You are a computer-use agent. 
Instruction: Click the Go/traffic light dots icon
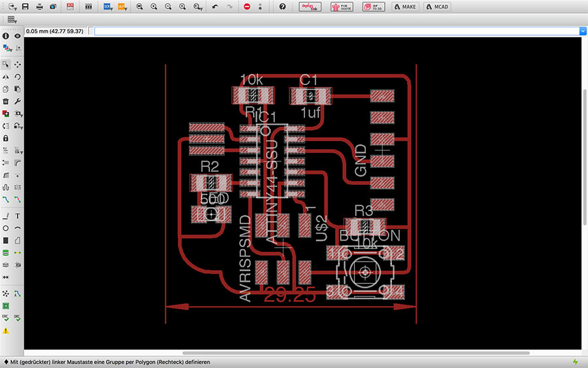(260, 7)
